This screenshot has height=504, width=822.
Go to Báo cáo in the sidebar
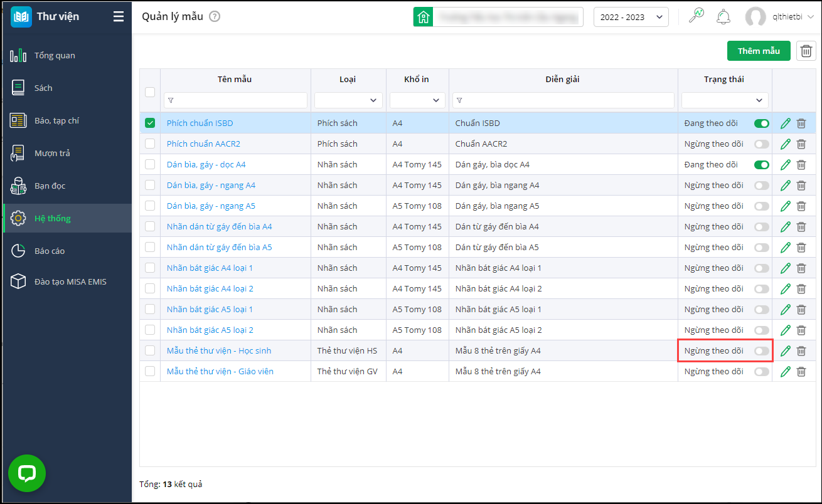coord(50,251)
